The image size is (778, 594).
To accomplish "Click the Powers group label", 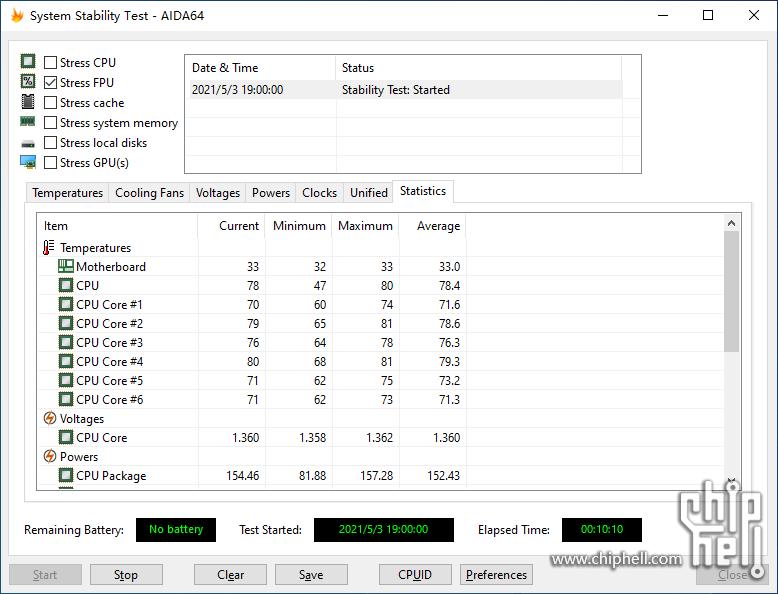I will coord(79,457).
